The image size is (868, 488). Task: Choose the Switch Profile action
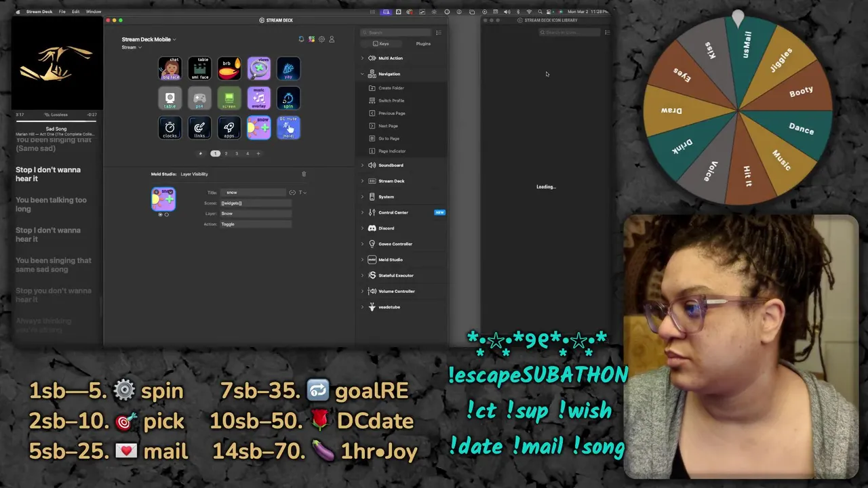391,101
